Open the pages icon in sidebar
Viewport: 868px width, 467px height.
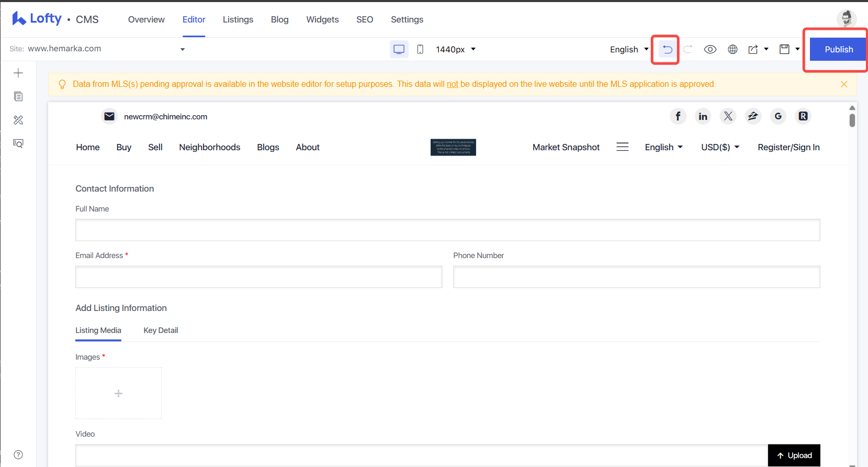[x=18, y=96]
